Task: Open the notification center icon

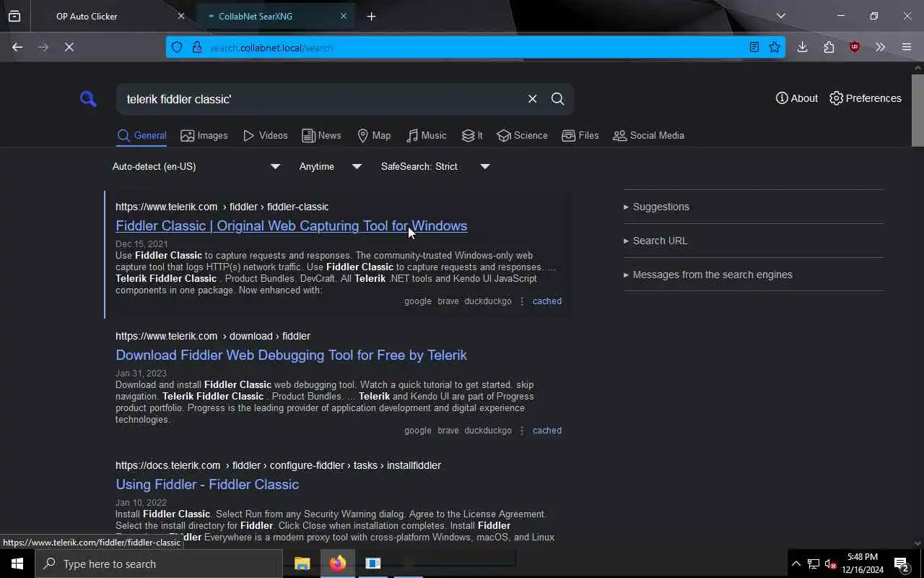Action: 901,564
